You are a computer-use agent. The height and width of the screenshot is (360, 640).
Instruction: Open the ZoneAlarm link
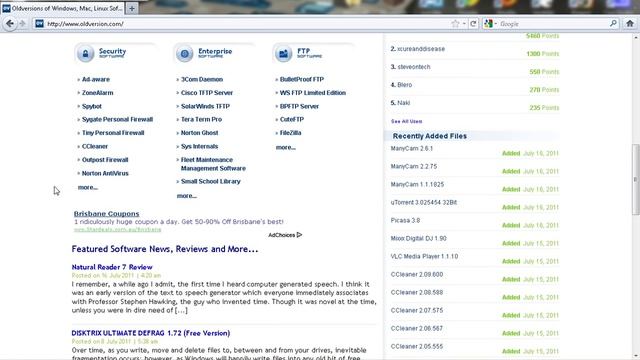coord(98,93)
